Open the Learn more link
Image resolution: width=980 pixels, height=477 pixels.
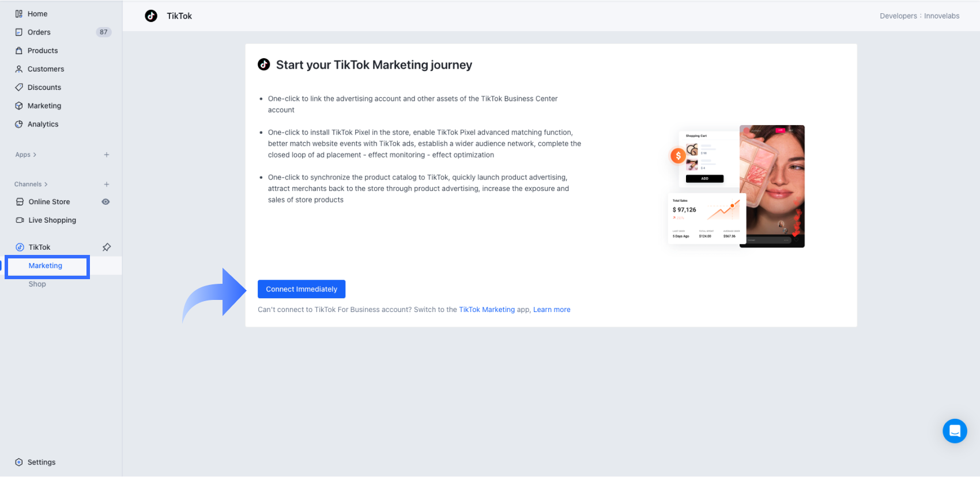coord(552,310)
